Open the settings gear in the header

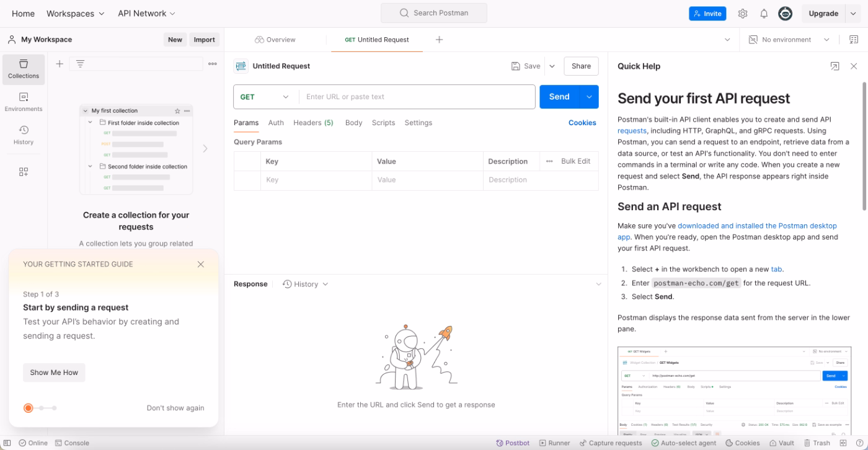[742, 13]
